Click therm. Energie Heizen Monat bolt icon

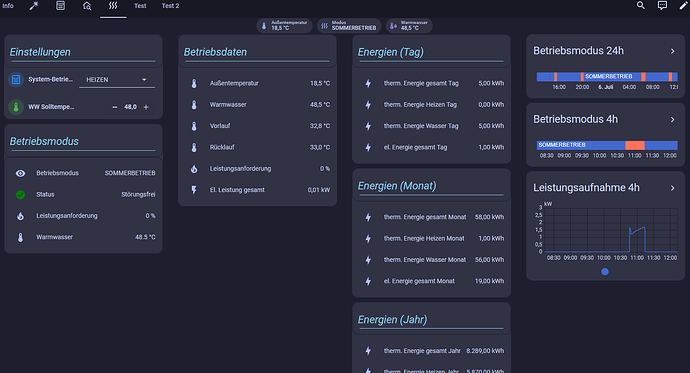[368, 238]
